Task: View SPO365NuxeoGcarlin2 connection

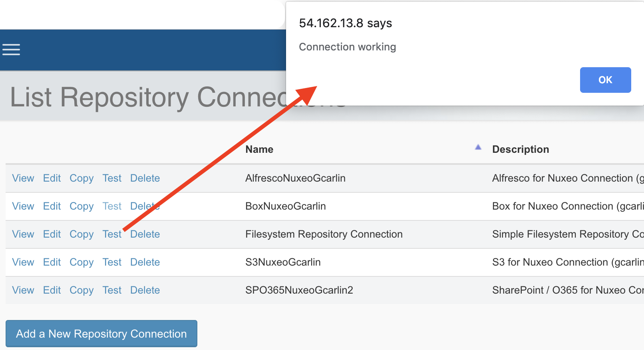Action: (23, 290)
